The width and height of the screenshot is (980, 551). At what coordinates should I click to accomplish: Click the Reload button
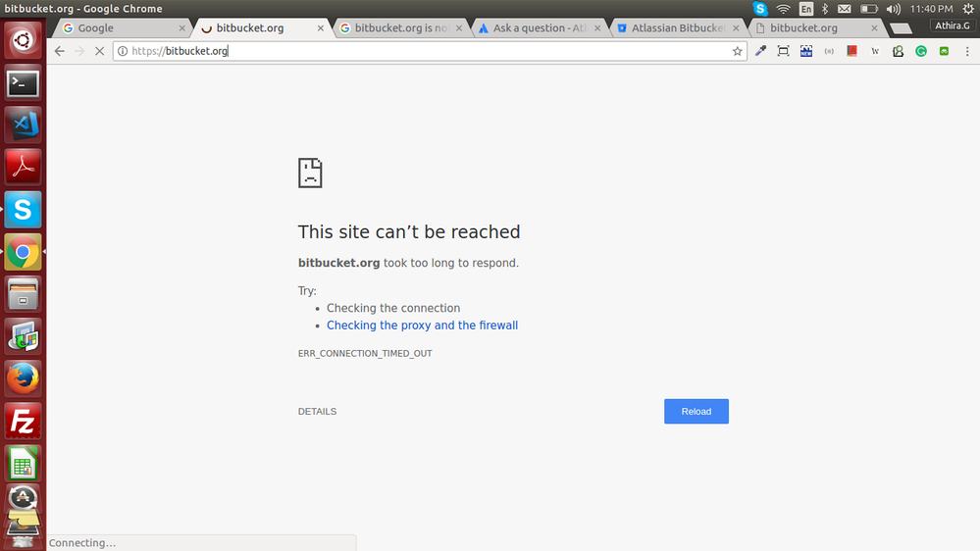pyautogui.click(x=696, y=411)
